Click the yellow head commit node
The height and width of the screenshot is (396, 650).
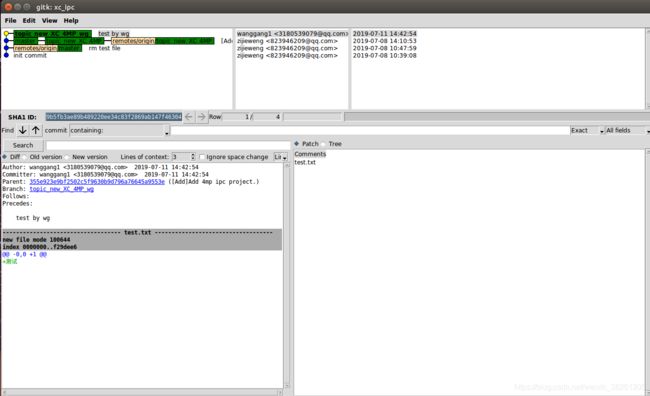tap(6, 34)
